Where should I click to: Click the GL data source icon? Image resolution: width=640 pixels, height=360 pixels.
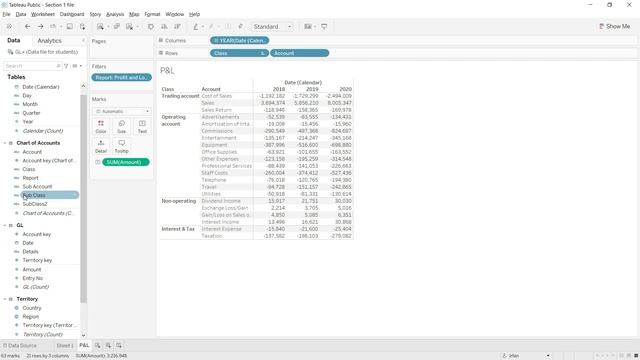(x=10, y=52)
